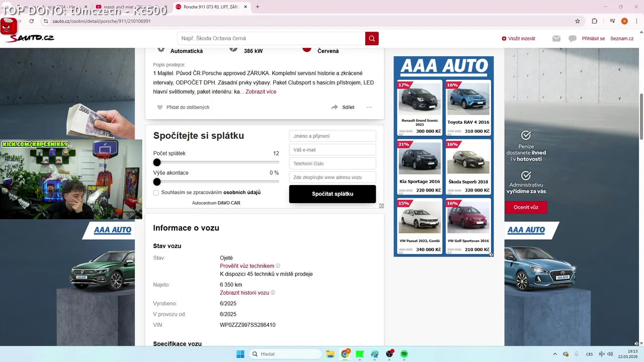644x362 pixels.
Task: Bookmark this page with the star icon
Action: [578, 21]
